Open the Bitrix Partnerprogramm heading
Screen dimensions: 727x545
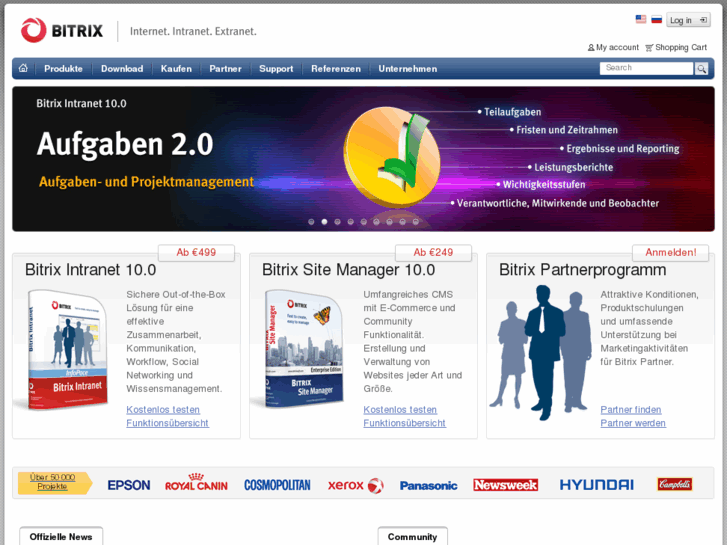(x=582, y=270)
